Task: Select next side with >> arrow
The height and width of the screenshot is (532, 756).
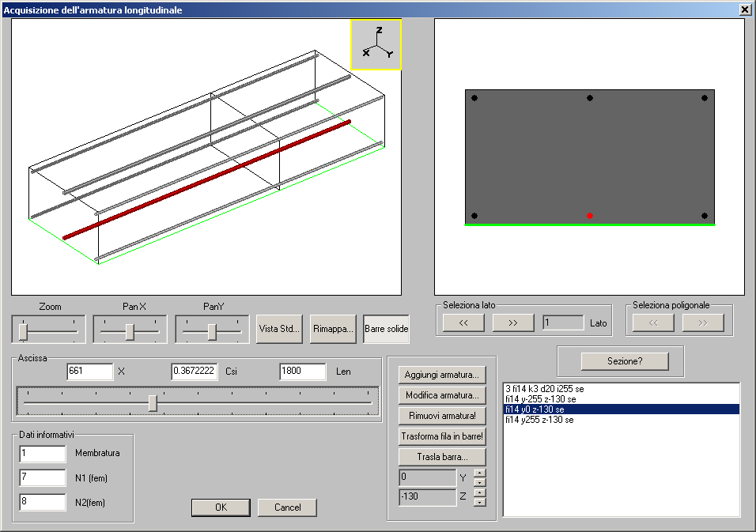Action: tap(513, 323)
